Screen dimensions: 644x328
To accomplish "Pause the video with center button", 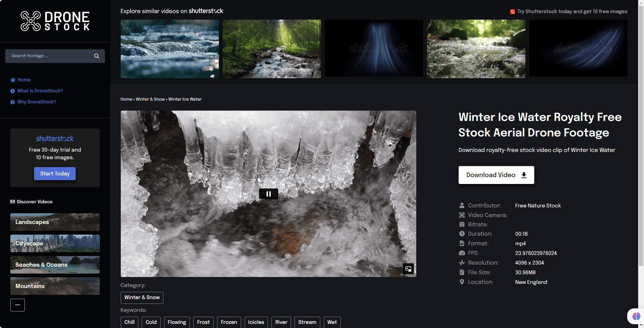I will pyautogui.click(x=268, y=194).
